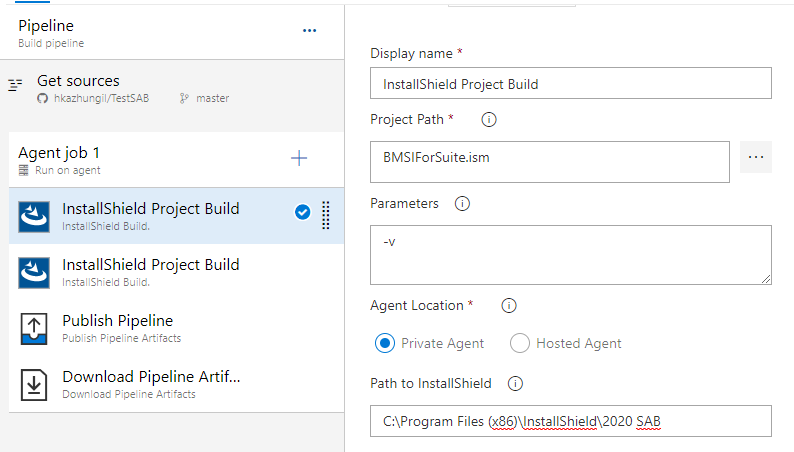
Task: Click the Parameters text area resize grip
Action: 766,279
